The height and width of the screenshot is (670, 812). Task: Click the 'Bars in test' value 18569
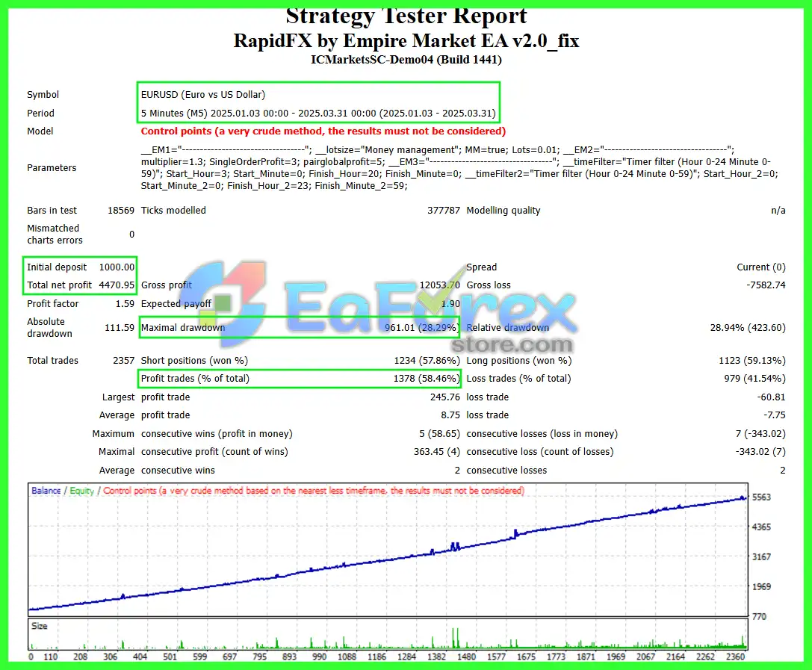(121, 211)
